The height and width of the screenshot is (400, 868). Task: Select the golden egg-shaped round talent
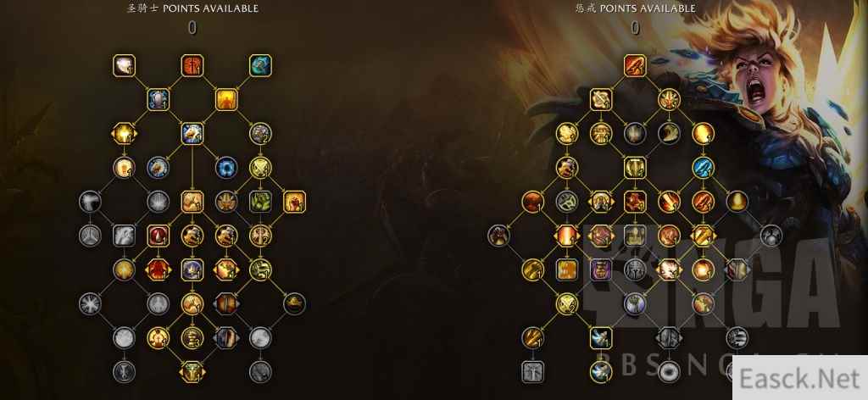[x=737, y=202]
